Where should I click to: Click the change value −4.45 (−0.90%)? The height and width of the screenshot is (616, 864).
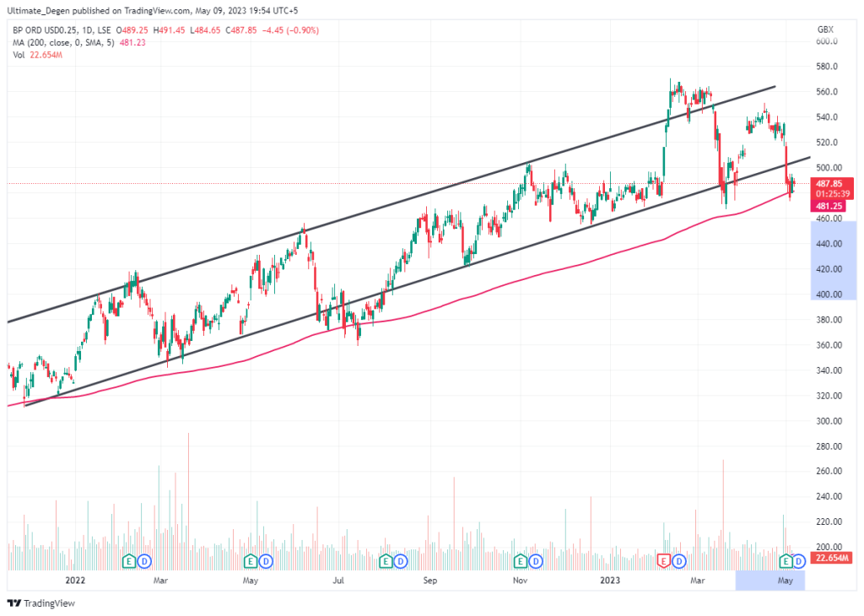290,30
